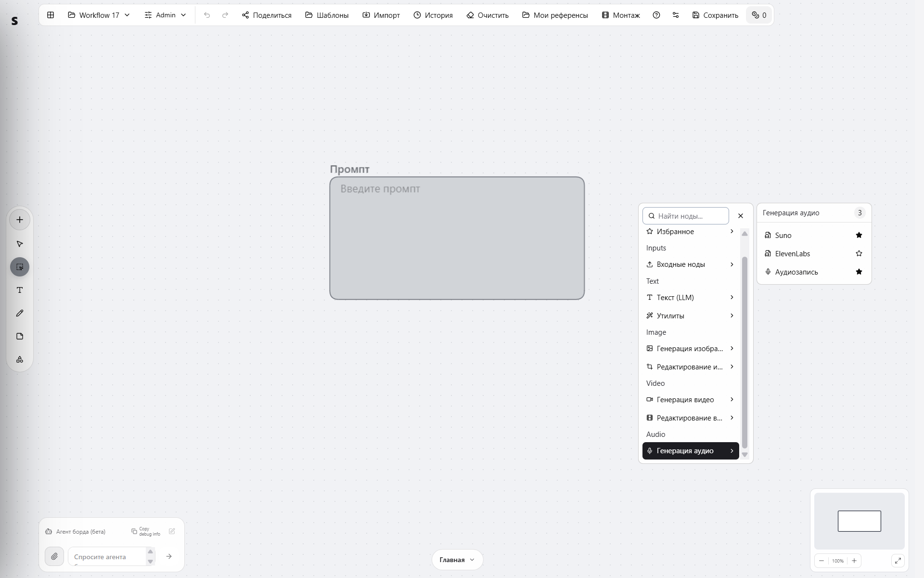Click the Поделиться share button
Image resolution: width=924 pixels, height=578 pixels.
point(267,15)
